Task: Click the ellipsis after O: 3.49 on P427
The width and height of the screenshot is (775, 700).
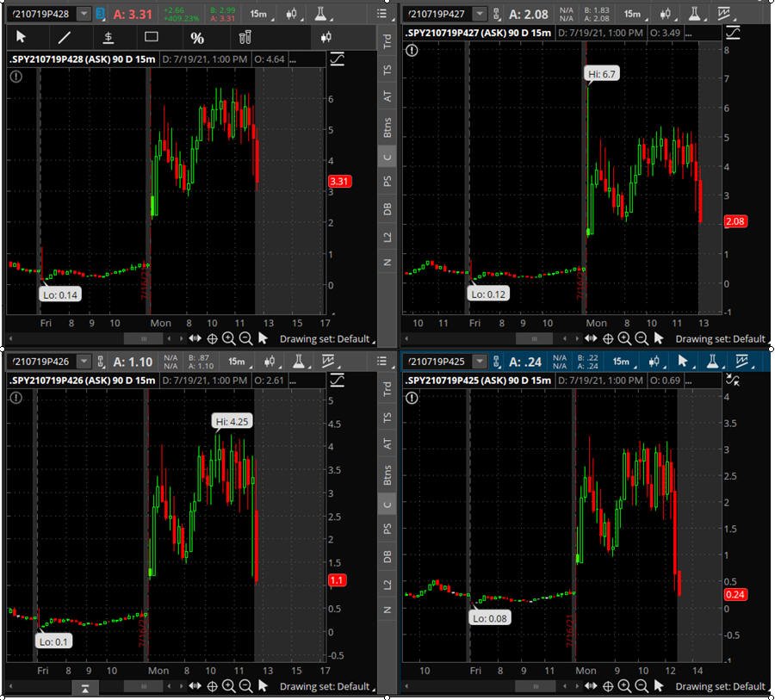Action: pos(688,33)
